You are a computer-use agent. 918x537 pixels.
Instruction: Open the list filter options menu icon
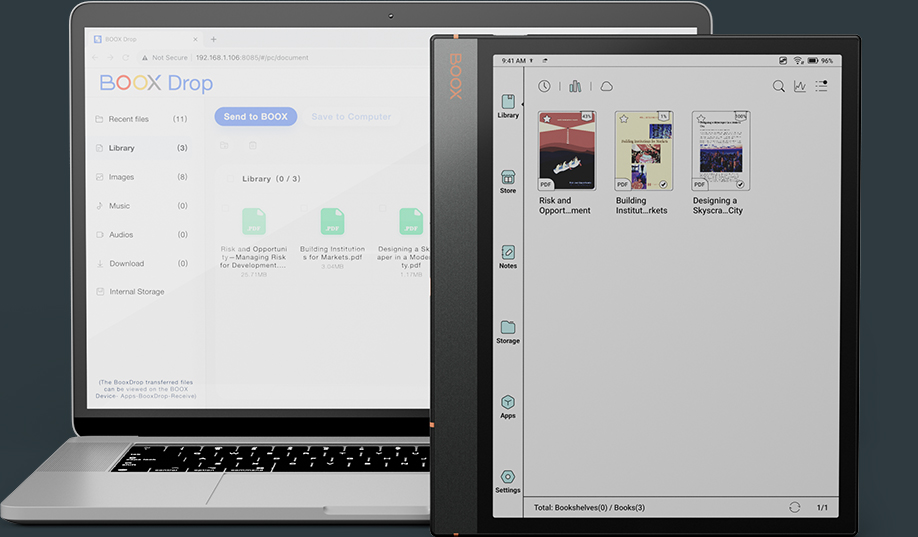(821, 87)
